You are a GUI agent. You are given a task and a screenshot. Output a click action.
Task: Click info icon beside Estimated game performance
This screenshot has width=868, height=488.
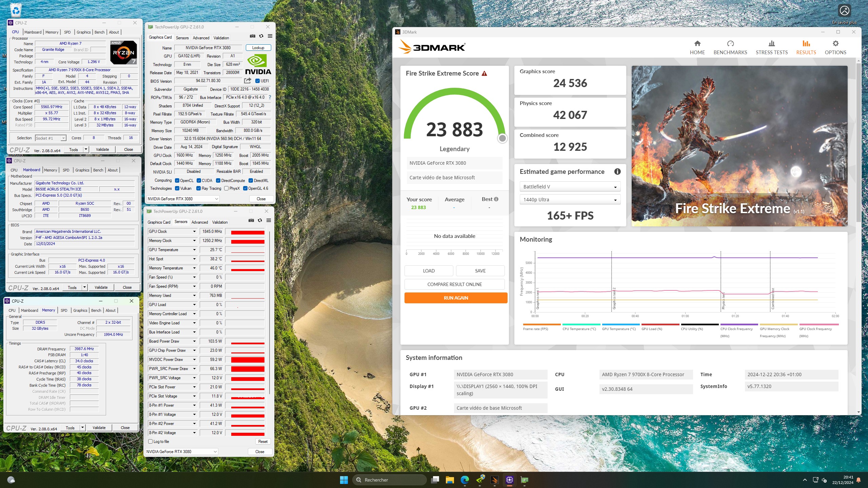[x=617, y=171]
